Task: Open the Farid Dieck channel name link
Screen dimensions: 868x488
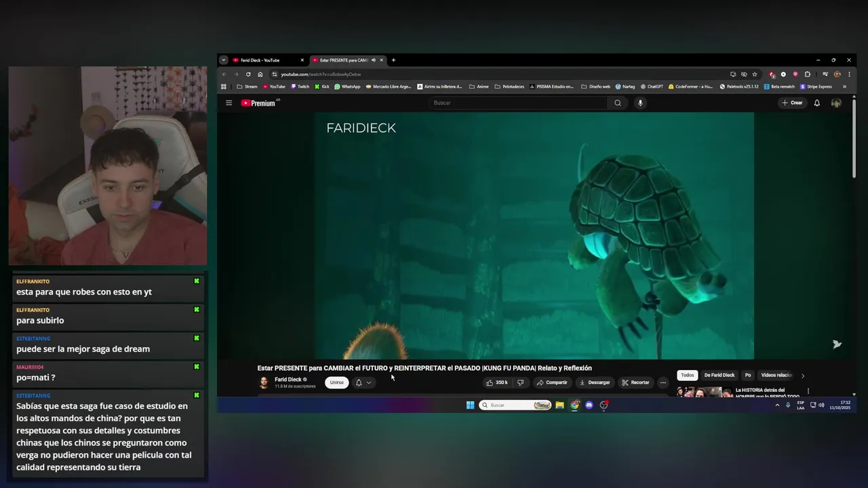Action: coord(288,380)
